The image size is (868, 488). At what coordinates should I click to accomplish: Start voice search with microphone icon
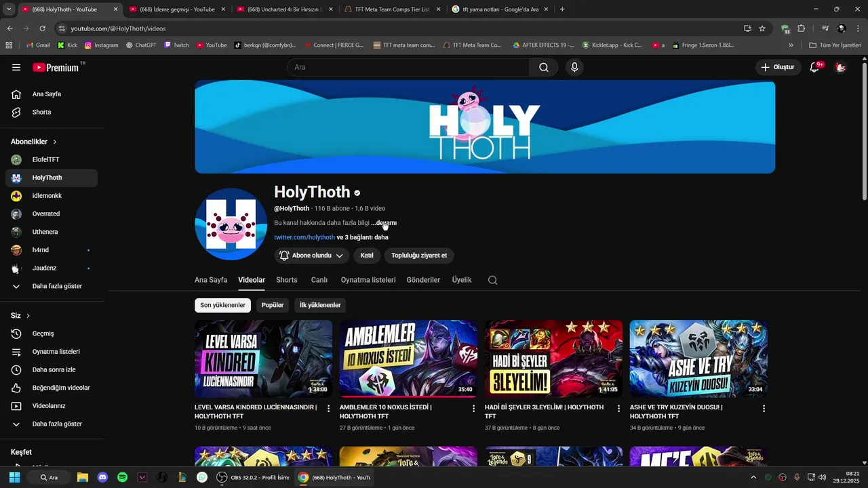click(x=575, y=67)
